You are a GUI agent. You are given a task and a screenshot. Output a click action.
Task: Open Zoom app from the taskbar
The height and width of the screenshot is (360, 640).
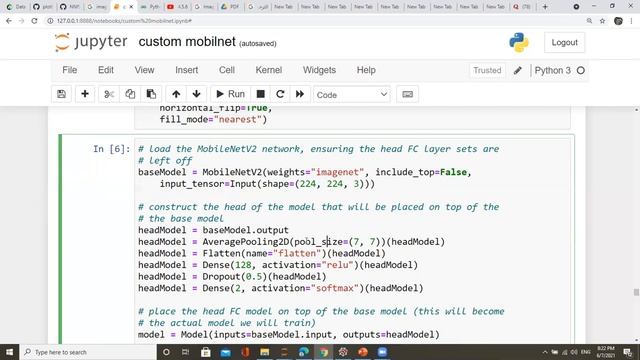pos(382,352)
